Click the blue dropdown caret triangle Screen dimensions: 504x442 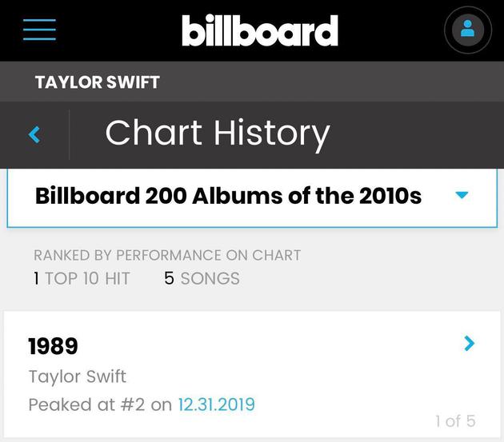pyautogui.click(x=462, y=195)
